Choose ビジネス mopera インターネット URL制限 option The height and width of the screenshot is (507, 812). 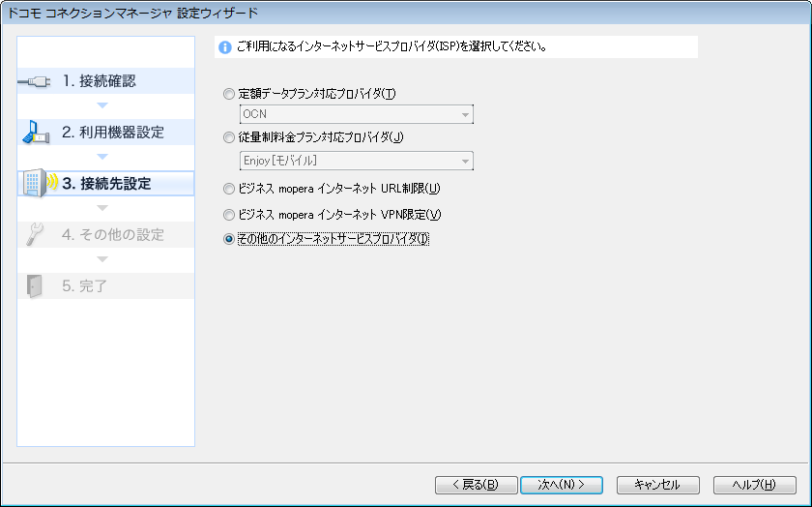pyautogui.click(x=229, y=189)
